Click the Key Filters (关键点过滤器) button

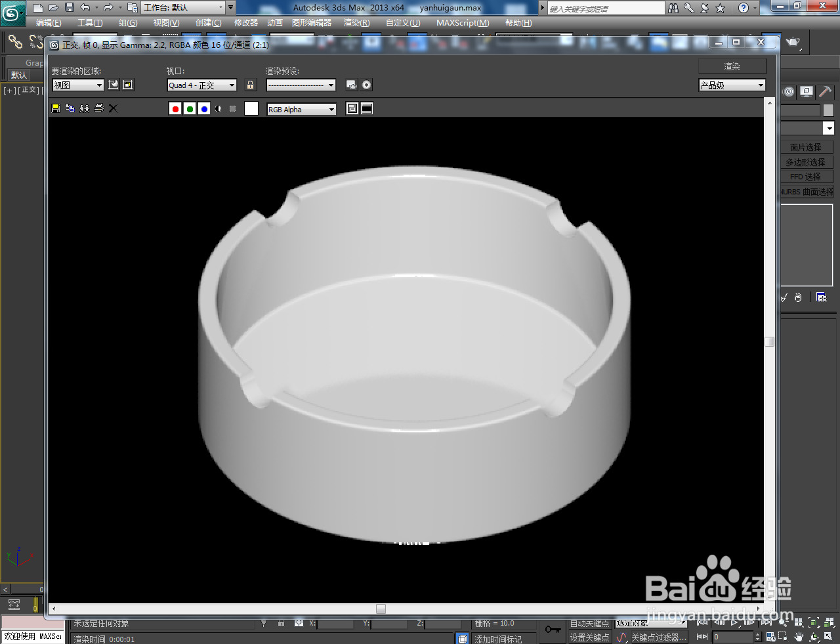(x=658, y=637)
